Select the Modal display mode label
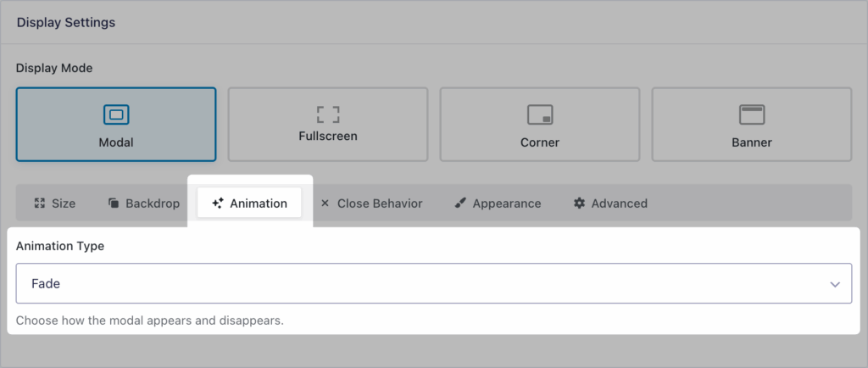The width and height of the screenshot is (868, 368). tap(116, 142)
